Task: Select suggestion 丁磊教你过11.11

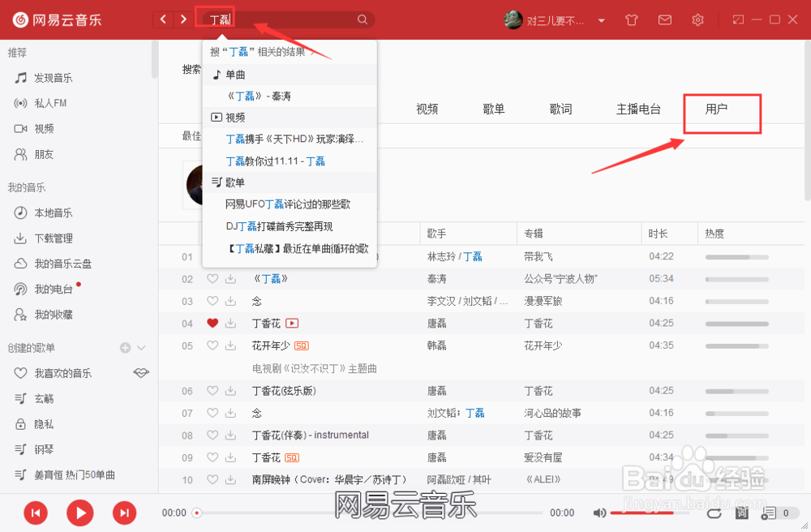Action: [290, 161]
